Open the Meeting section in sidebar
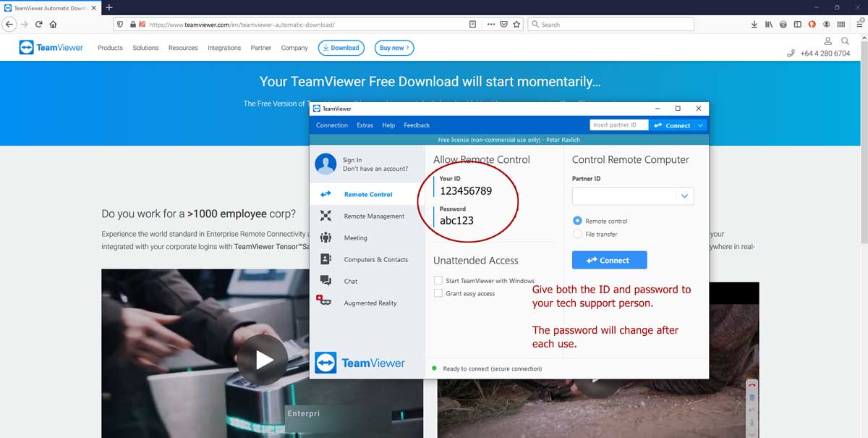868x438 pixels. point(367,237)
